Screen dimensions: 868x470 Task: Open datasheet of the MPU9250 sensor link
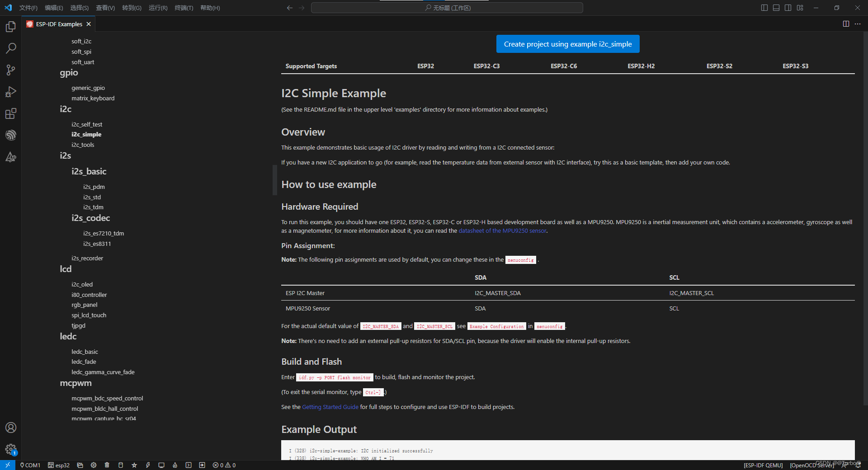502,231
